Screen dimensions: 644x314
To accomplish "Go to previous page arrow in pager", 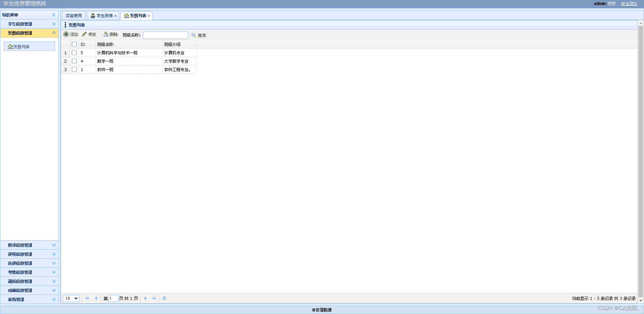I will (96, 298).
